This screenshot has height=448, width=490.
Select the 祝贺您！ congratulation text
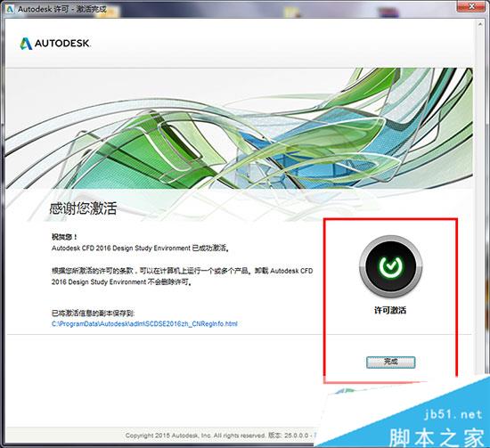[x=64, y=237]
